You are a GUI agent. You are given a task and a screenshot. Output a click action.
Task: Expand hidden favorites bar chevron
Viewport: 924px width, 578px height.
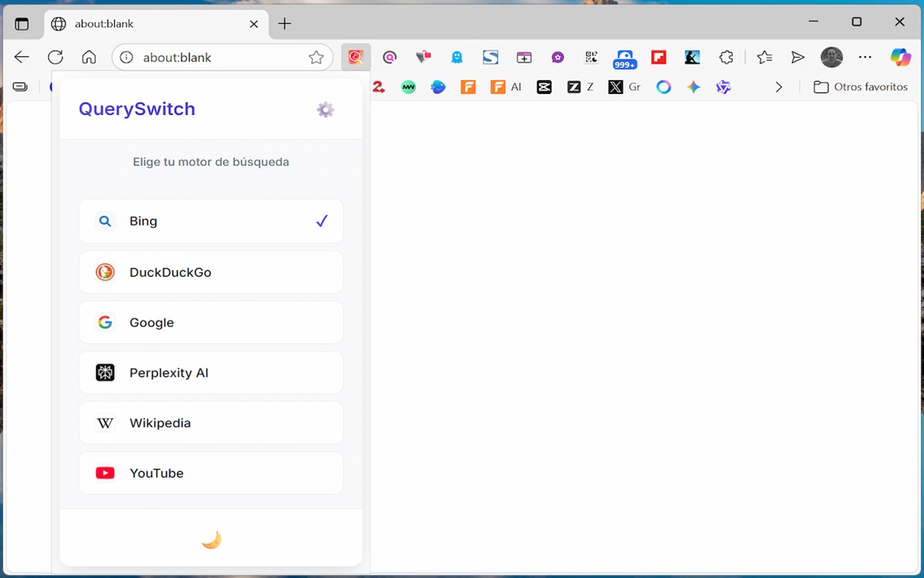[778, 87]
